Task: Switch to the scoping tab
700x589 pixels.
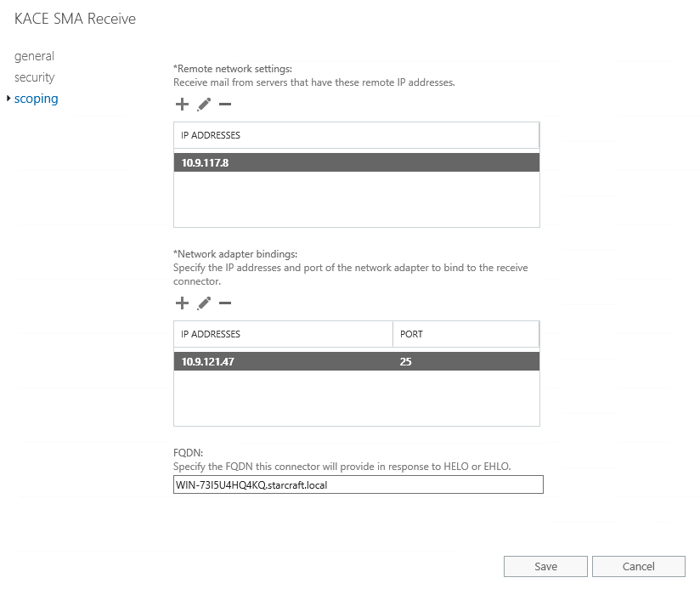Action: click(x=37, y=99)
